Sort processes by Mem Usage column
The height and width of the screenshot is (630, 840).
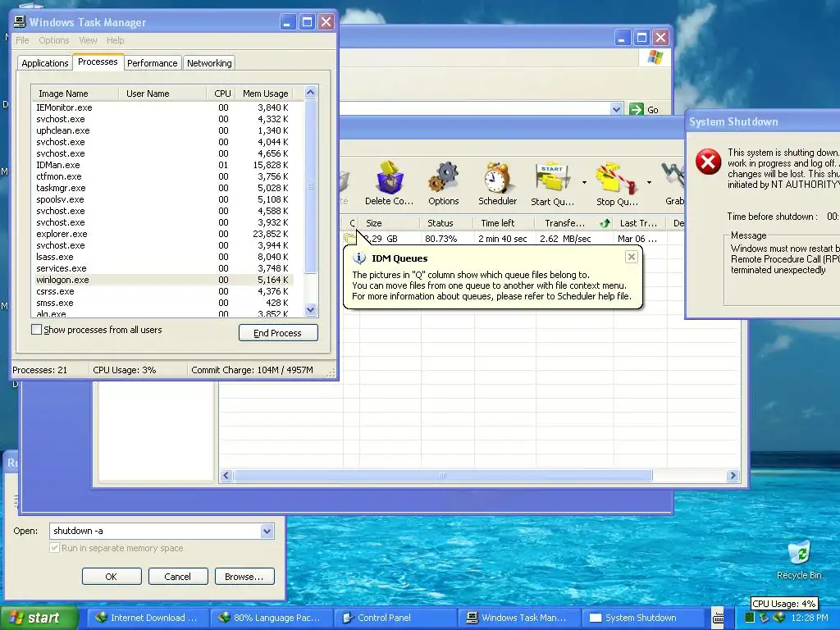pos(265,94)
